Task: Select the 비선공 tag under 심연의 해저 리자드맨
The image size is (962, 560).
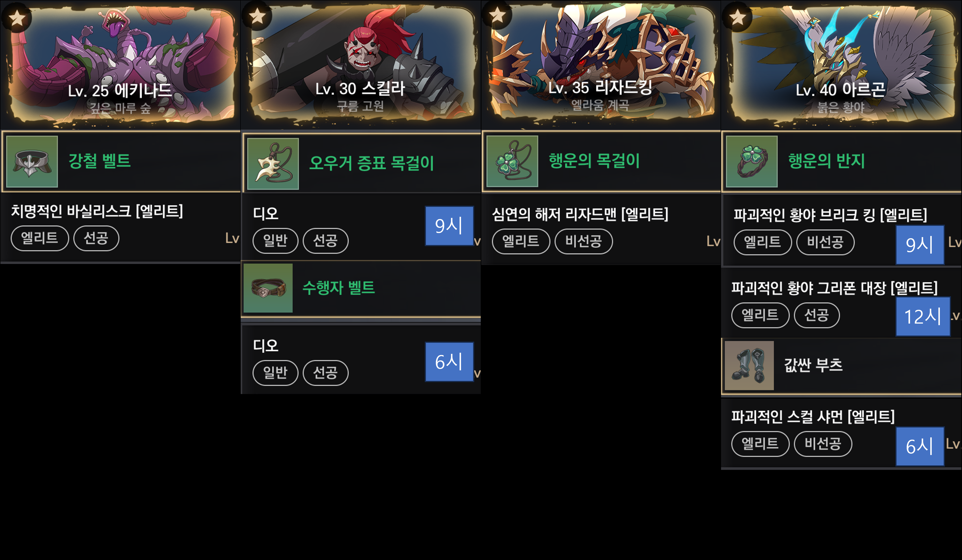Action: (583, 241)
